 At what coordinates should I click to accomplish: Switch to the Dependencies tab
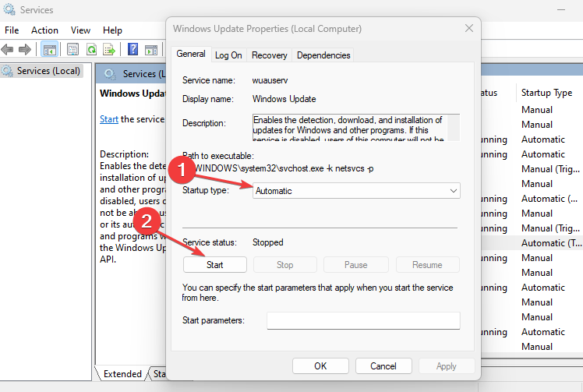click(323, 55)
